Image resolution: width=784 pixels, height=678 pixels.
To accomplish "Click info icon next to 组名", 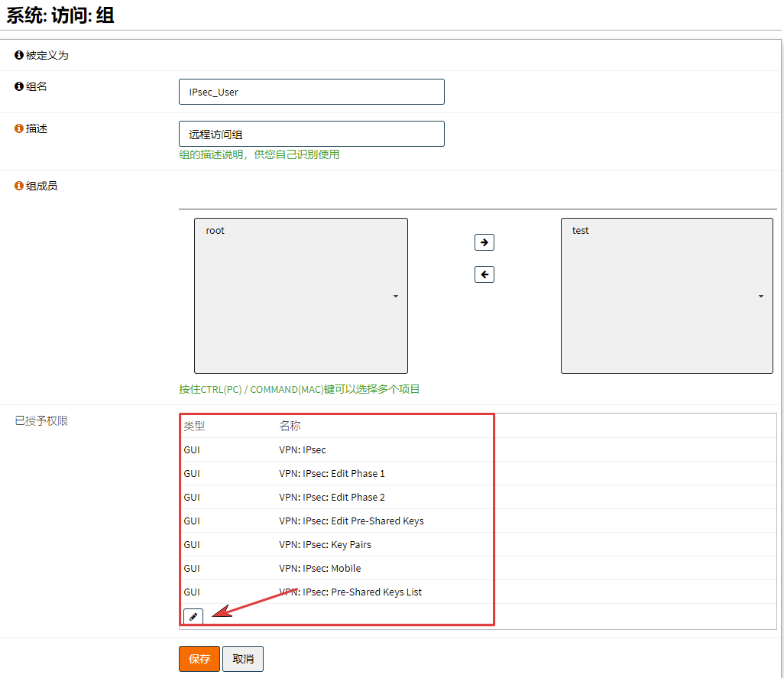I will pos(19,86).
